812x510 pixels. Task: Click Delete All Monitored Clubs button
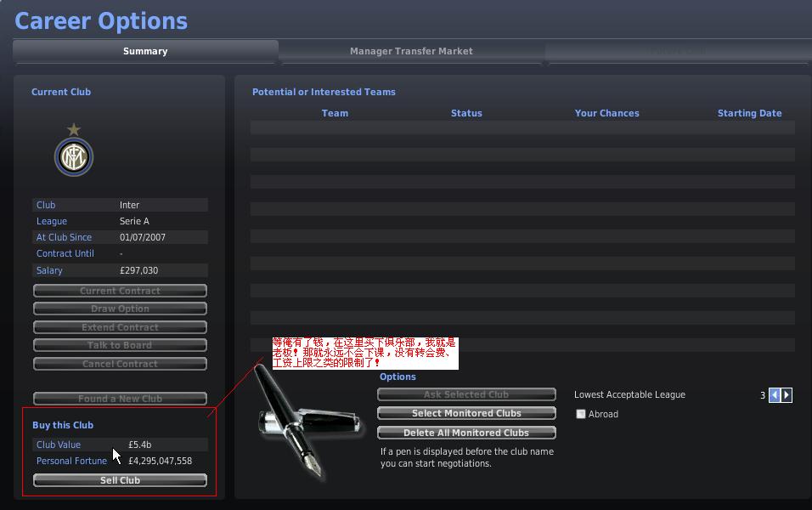click(466, 433)
